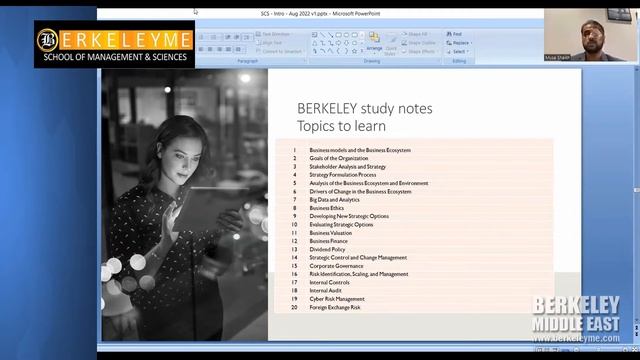Toggle numbered list formatting

tap(214, 37)
